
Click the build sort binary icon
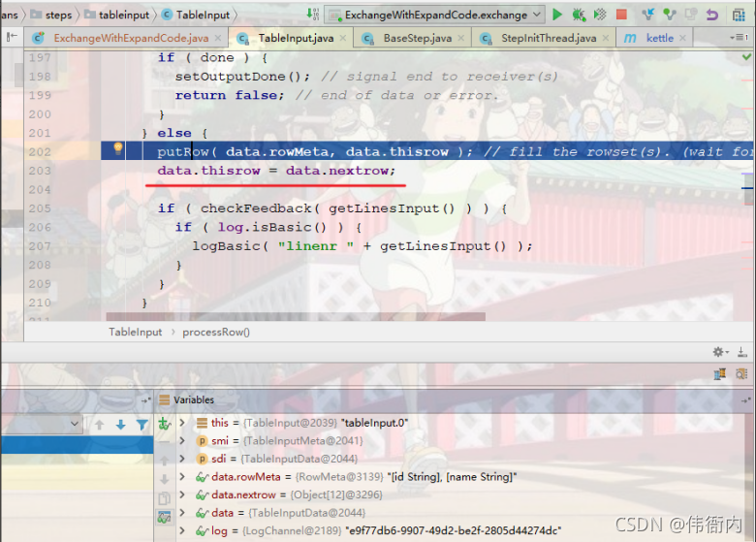pyautogui.click(x=313, y=14)
